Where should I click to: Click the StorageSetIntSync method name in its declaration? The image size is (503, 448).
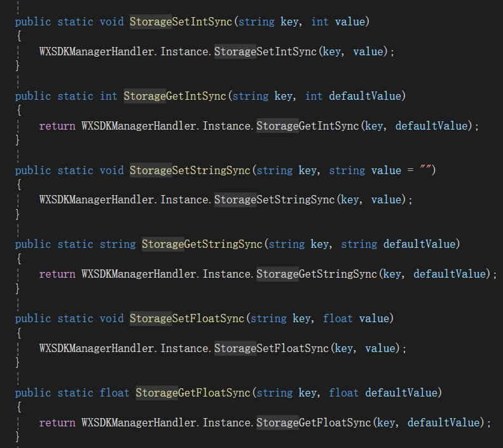click(x=182, y=22)
